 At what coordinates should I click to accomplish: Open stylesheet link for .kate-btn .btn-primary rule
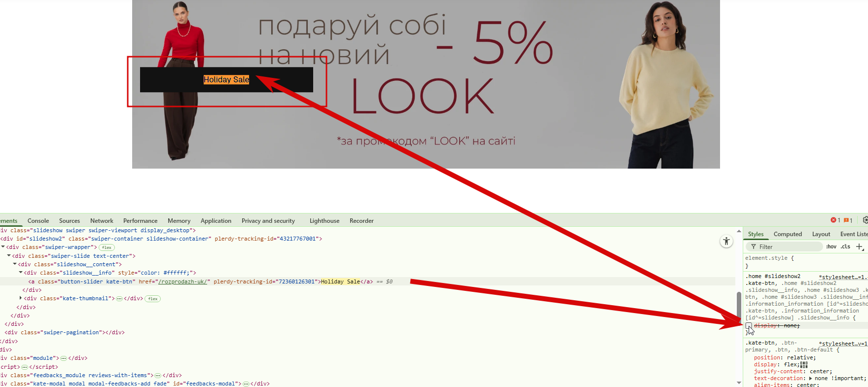(x=843, y=344)
